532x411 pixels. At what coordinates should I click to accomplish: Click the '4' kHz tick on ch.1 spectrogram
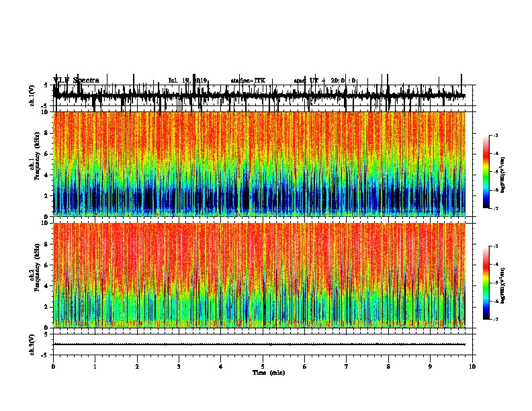click(x=47, y=175)
